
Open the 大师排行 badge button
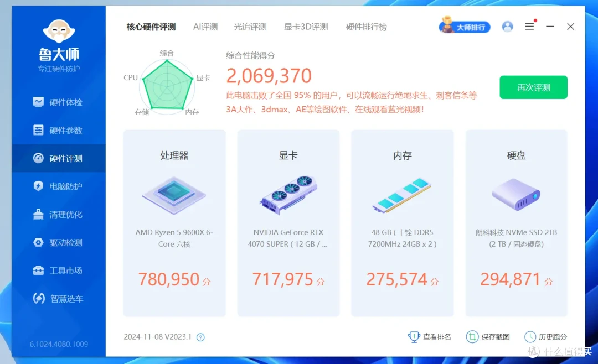(x=465, y=27)
